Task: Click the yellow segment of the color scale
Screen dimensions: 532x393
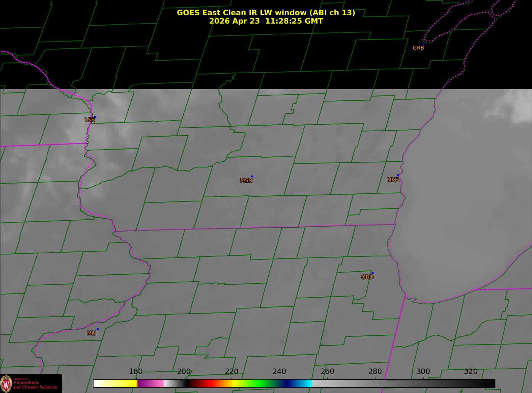Action: point(122,383)
